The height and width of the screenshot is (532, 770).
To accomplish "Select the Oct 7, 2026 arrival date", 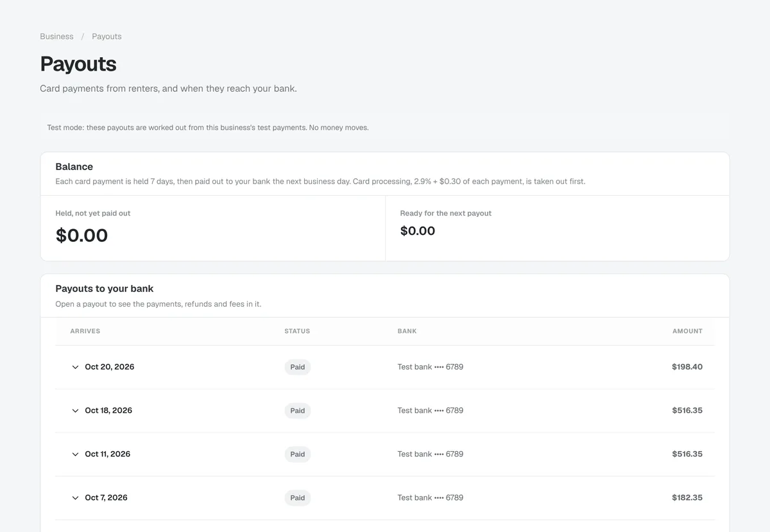I will [x=107, y=498].
